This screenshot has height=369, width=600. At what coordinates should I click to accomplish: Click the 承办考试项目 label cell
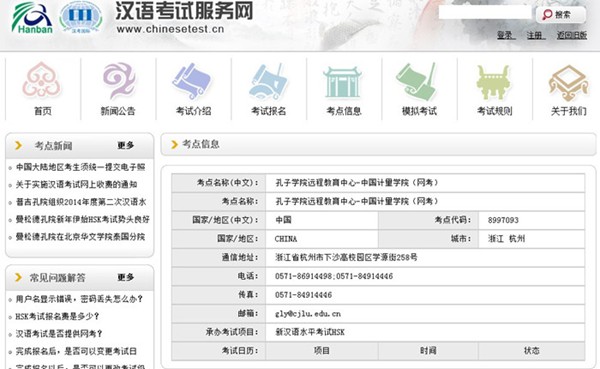218,332
